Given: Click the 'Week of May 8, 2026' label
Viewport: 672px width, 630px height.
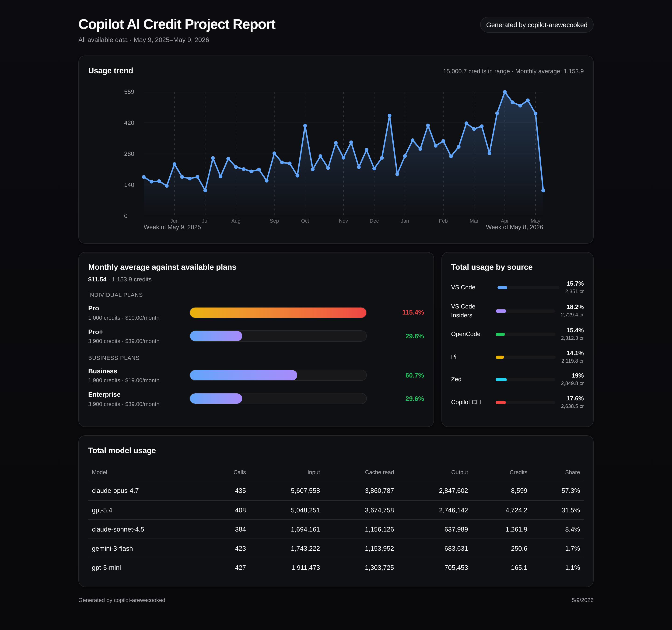Looking at the screenshot, I should (514, 227).
